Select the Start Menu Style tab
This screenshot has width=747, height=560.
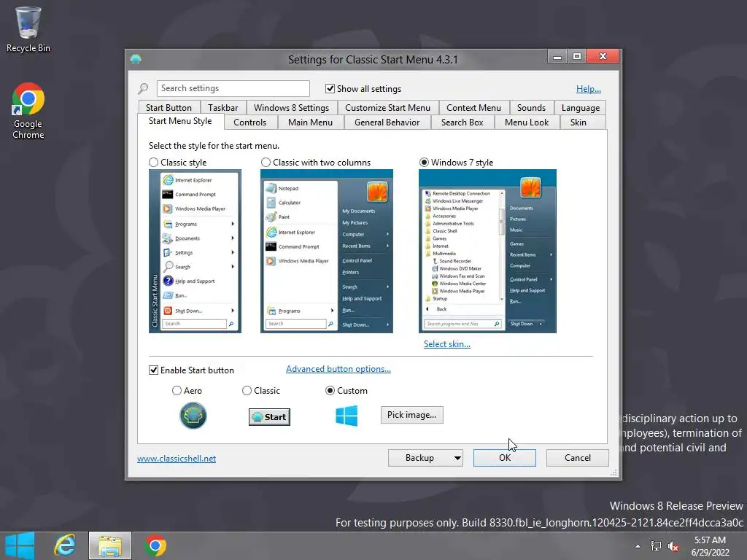(x=180, y=121)
